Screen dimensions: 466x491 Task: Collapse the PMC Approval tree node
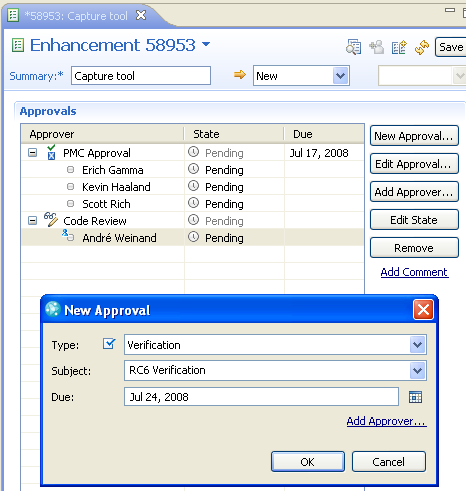click(32, 153)
